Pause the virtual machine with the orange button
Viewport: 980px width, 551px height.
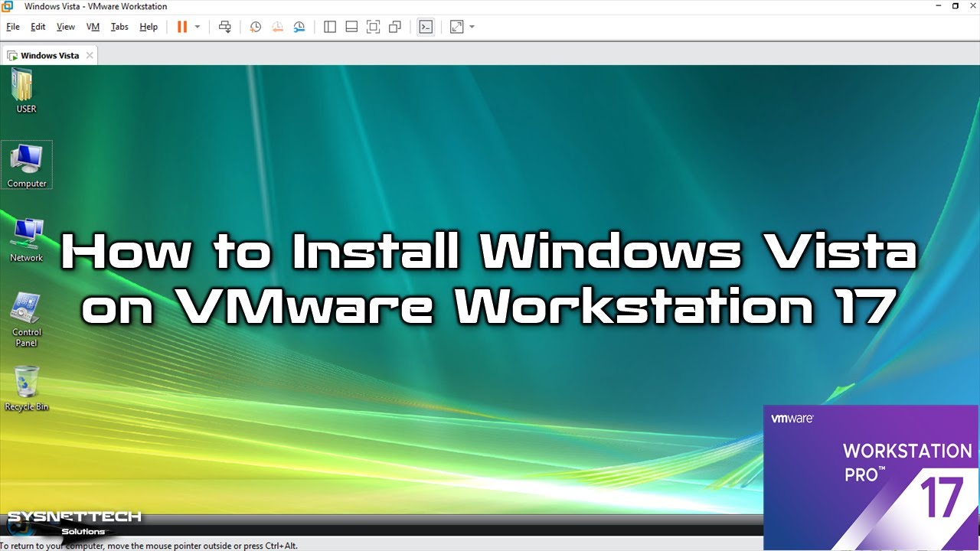(182, 27)
